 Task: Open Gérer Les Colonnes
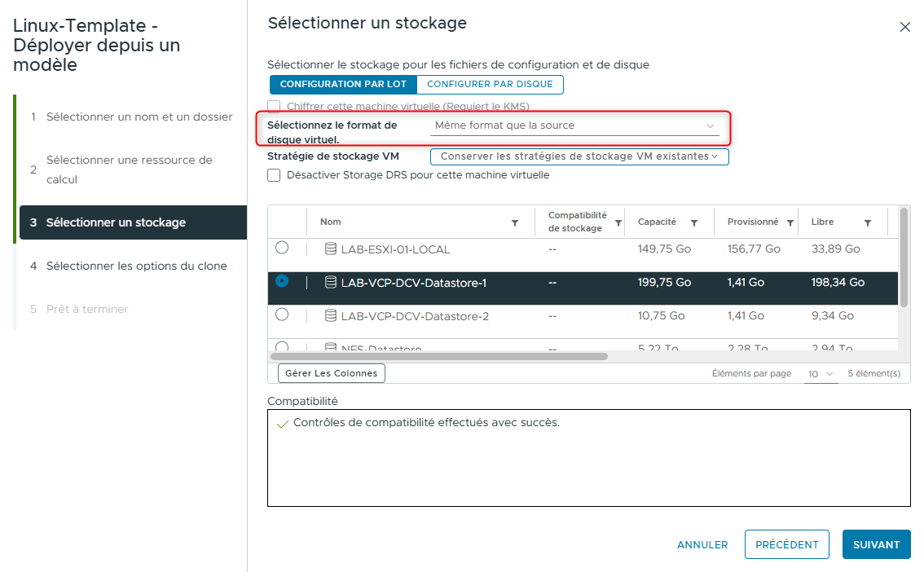coord(331,372)
